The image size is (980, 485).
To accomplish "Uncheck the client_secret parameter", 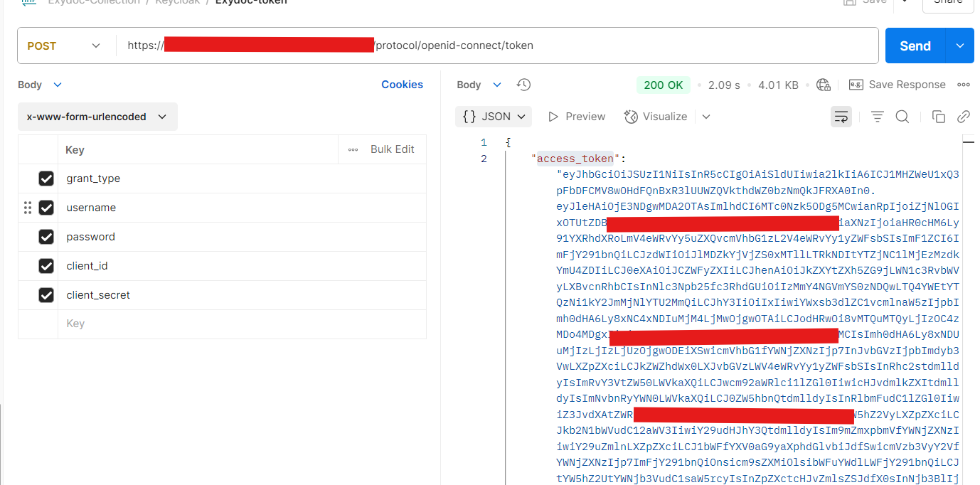I will click(46, 294).
